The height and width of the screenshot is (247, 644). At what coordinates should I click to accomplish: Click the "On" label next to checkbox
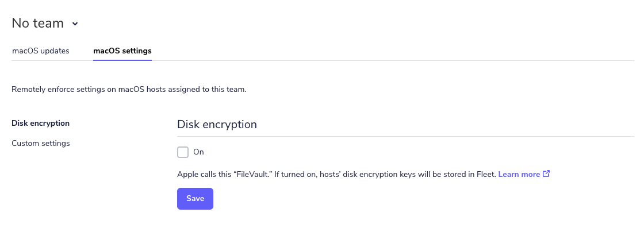[x=198, y=152]
